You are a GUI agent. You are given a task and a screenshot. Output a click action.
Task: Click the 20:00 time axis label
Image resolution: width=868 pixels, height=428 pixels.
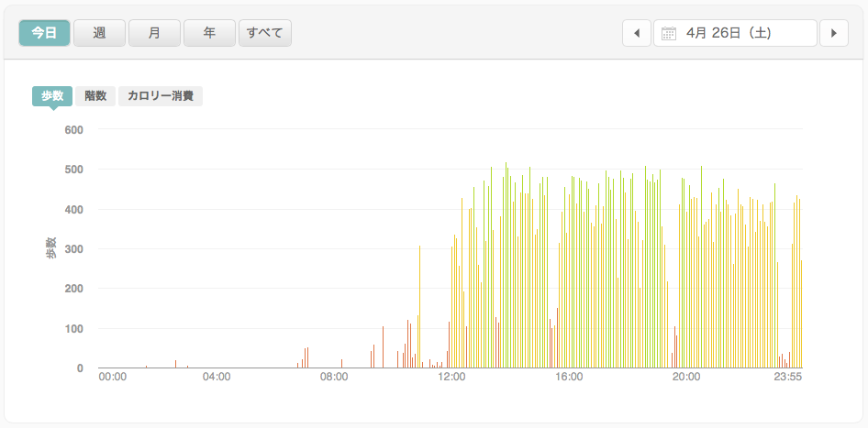[686, 377]
